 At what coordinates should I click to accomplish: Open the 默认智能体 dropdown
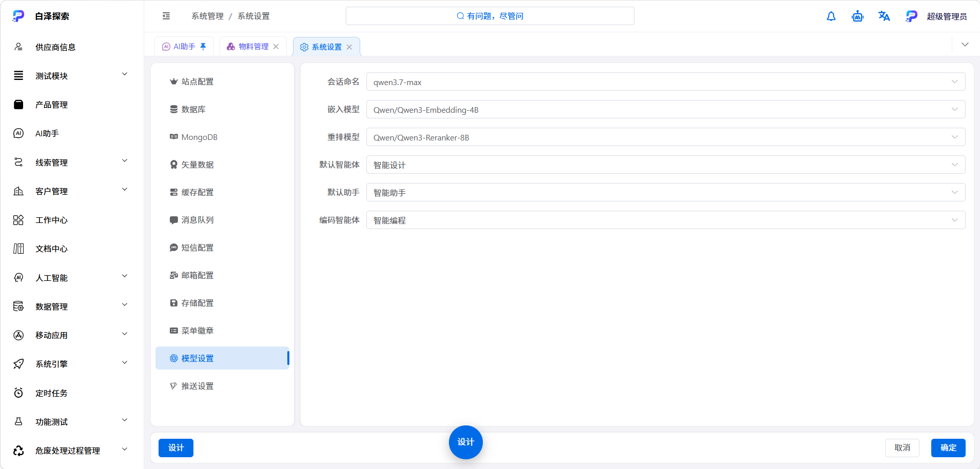click(x=665, y=165)
